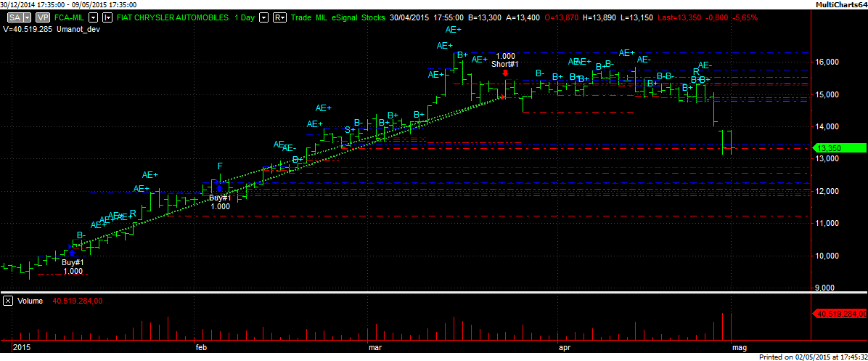The width and height of the screenshot is (868, 361).
Task: Click the SA button in status line
Action: point(13,16)
